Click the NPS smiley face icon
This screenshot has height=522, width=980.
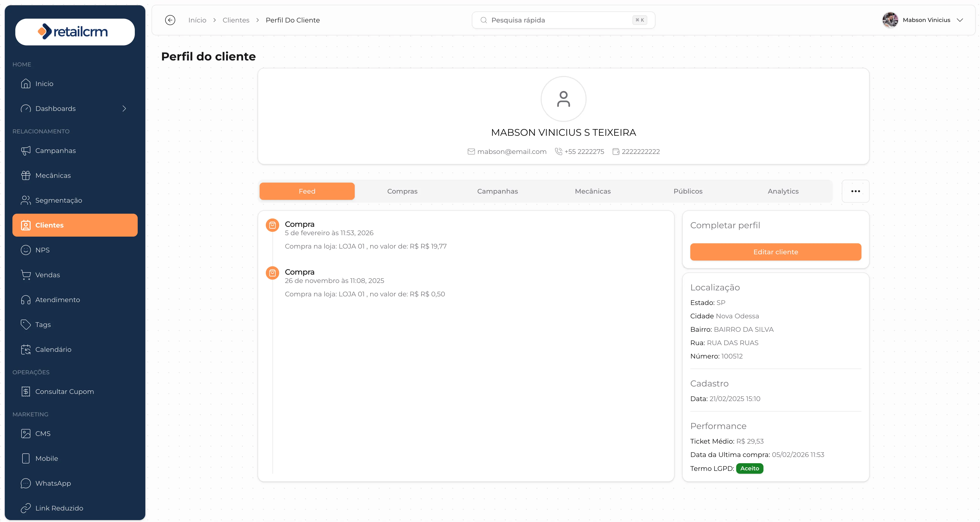pyautogui.click(x=26, y=250)
